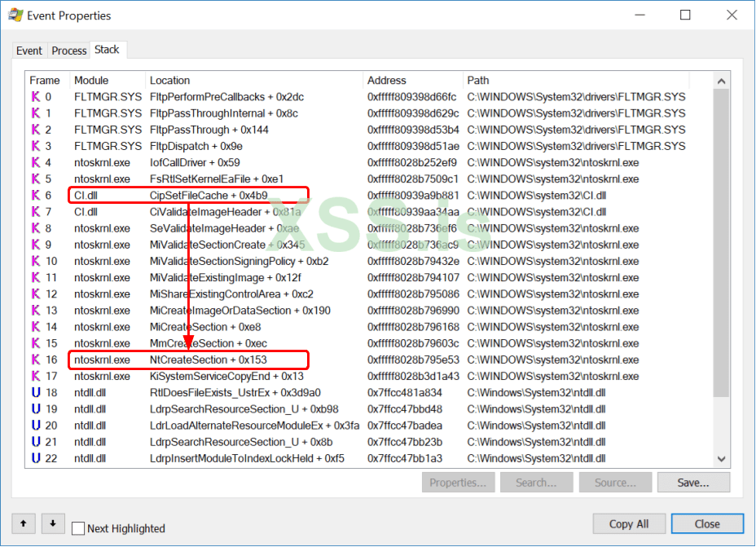The image size is (756, 547).
Task: Switch to the Event tab
Action: click(29, 51)
